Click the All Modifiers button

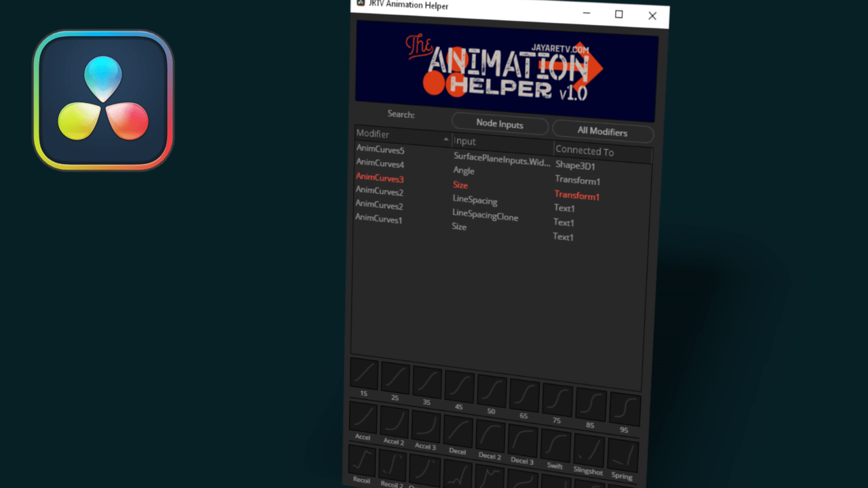point(602,132)
